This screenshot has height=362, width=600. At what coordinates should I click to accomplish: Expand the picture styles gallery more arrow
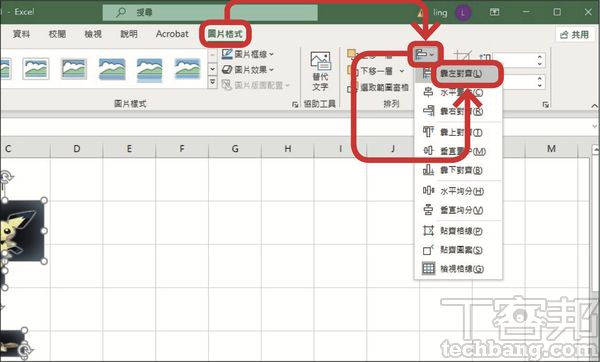(212, 83)
